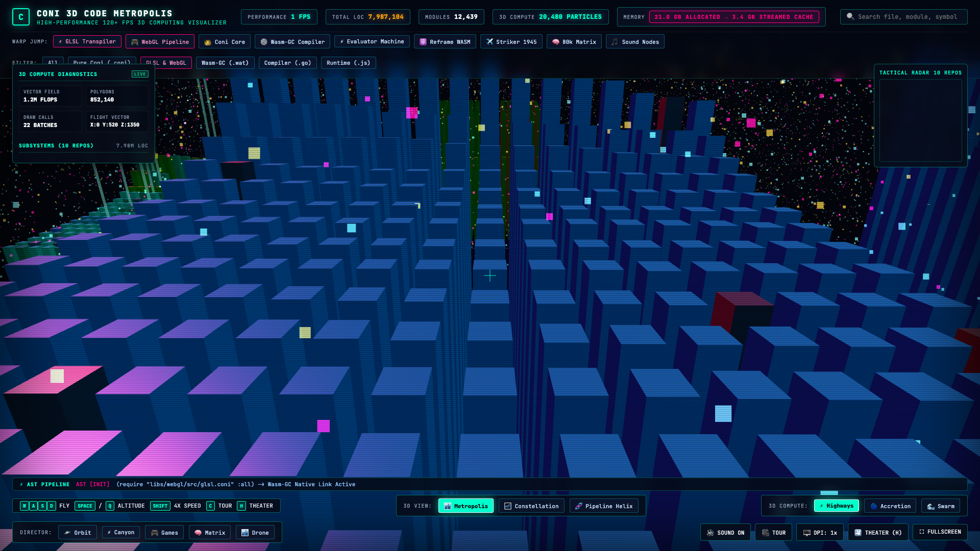980x551 pixels.
Task: Click the gamepad icon on Games director
Action: (155, 533)
